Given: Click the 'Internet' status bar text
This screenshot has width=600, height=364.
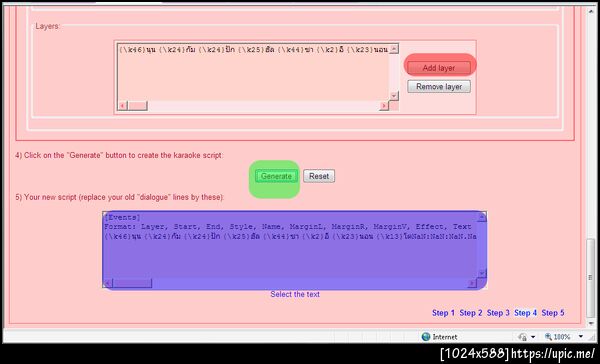Looking at the screenshot, I should 445,337.
